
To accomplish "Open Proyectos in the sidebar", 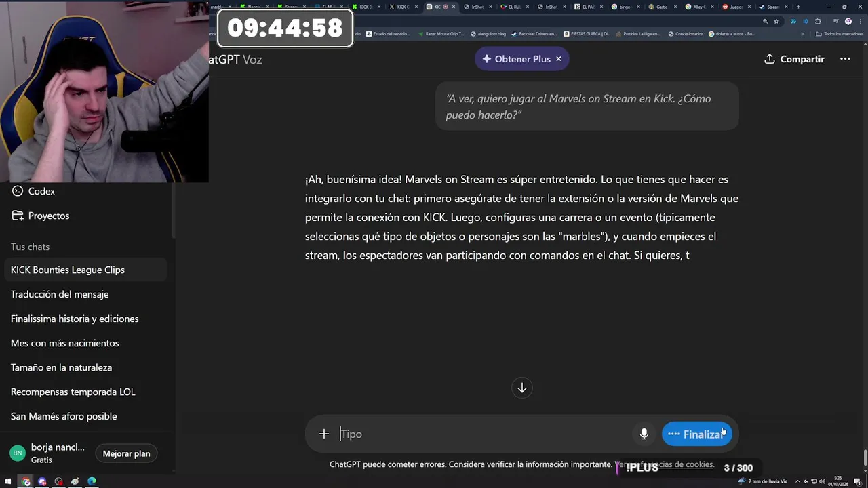I will click(x=48, y=216).
